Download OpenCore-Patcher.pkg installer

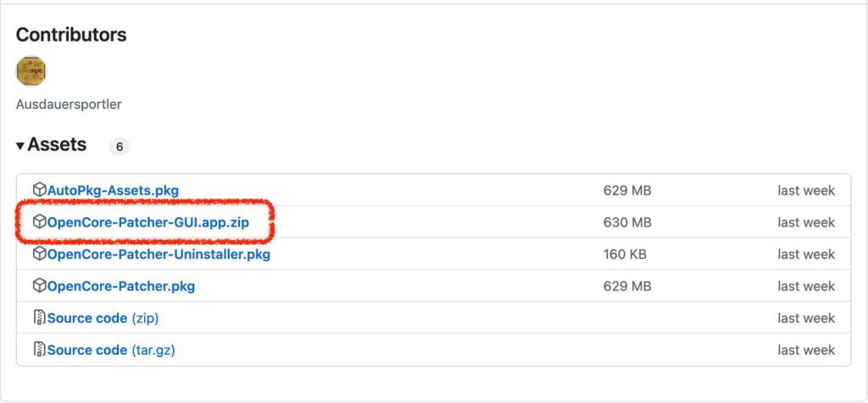121,287
